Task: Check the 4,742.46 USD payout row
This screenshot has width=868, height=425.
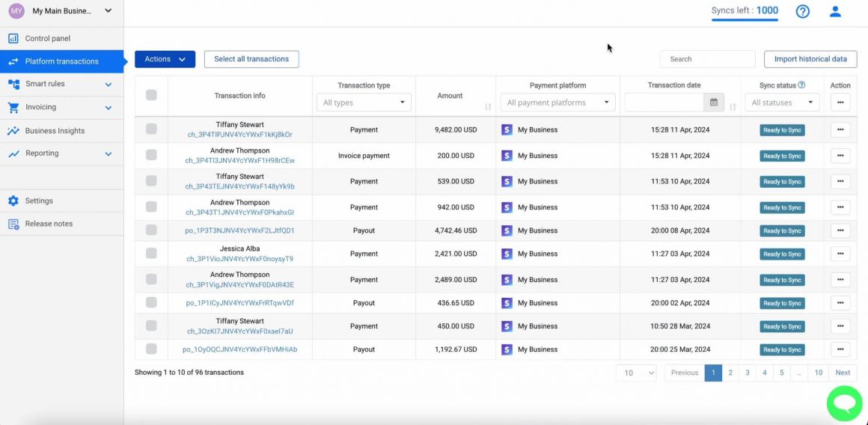Action: pyautogui.click(x=151, y=230)
